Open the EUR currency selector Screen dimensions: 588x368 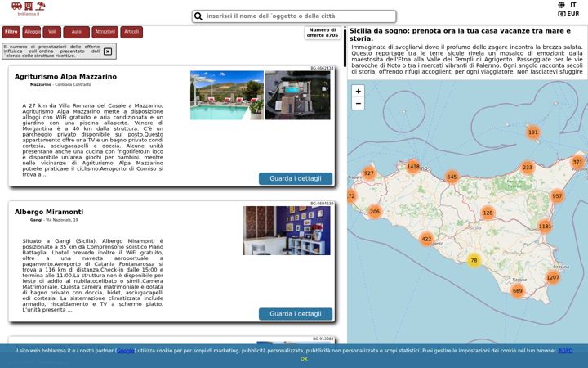coord(573,14)
